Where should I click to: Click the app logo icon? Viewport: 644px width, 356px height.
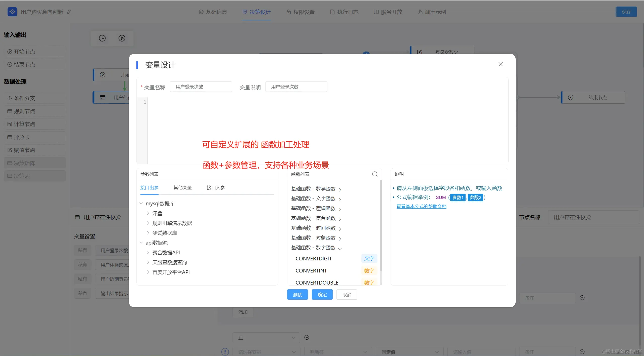(x=12, y=12)
